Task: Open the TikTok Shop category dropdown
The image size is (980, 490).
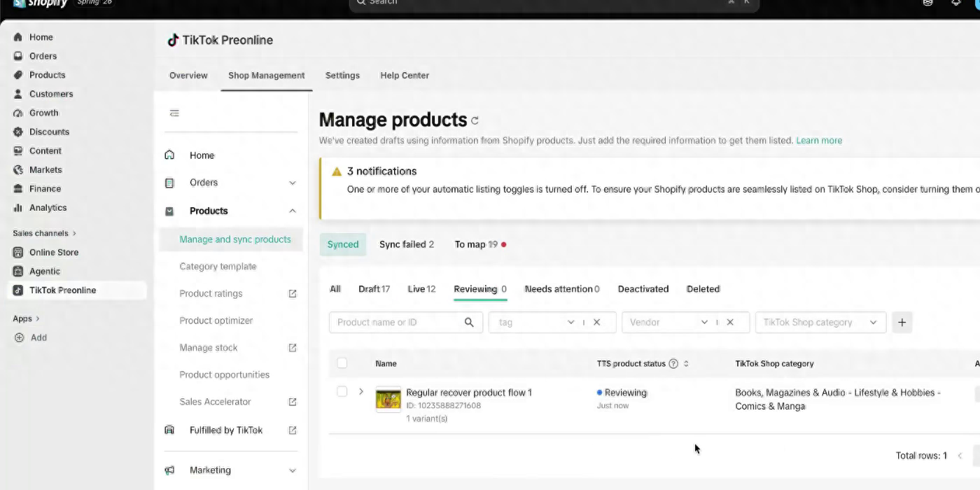Action: coord(821,322)
